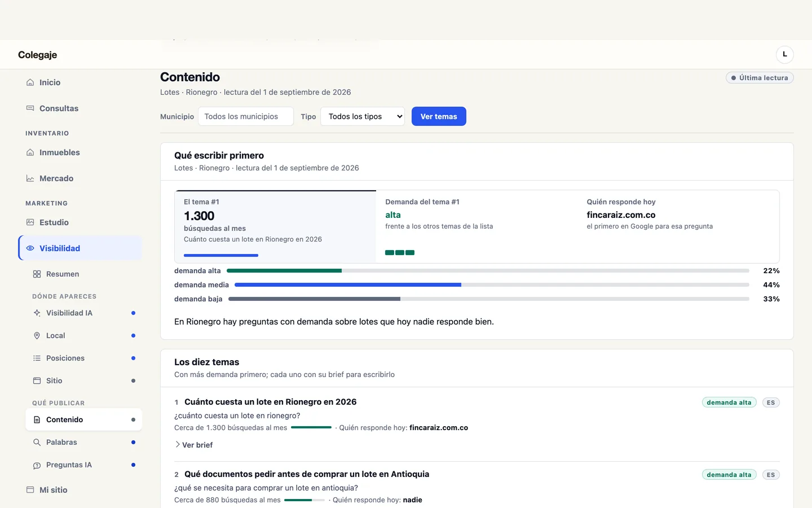Click Qué escribir primero heading
812x508 pixels.
219,155
